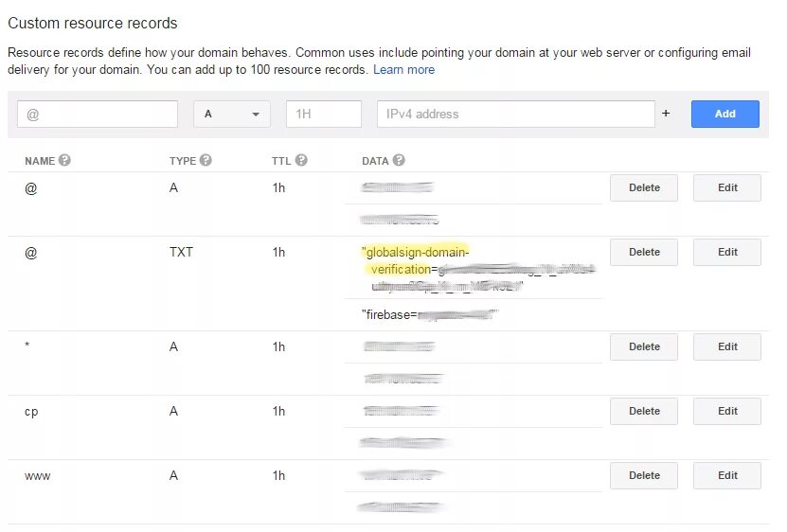Viewport: 787px width, 532px height.
Task: Click the help icon next to DATA
Action: 399,161
